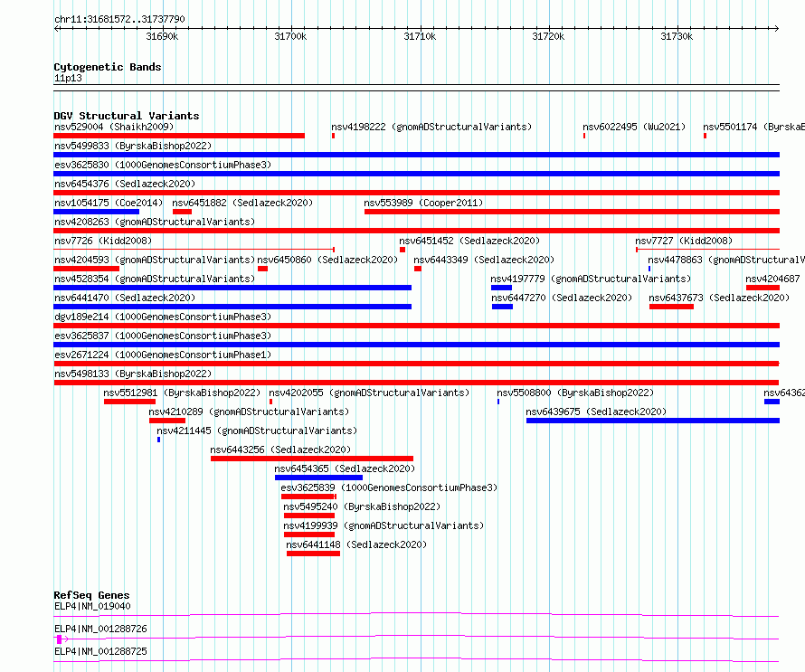Click nsv6439675 (Sedlazeck2020) label
This screenshot has width=805, height=672.
(x=596, y=412)
